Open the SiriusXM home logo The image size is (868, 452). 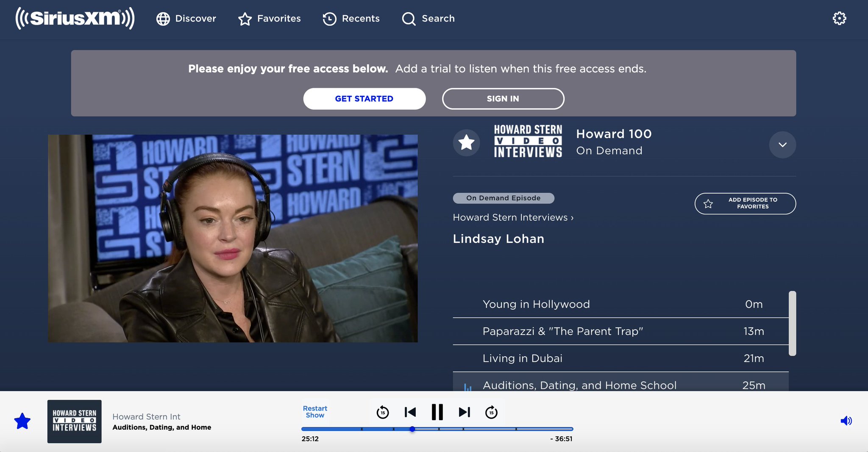75,18
